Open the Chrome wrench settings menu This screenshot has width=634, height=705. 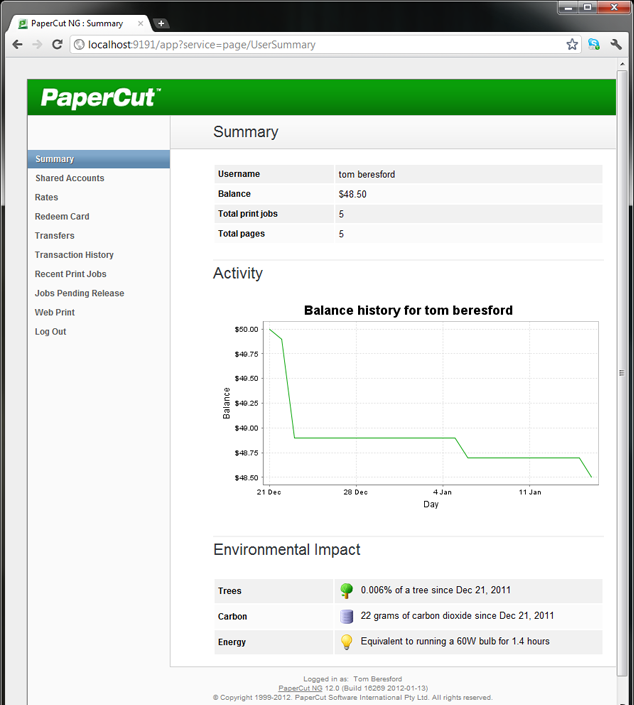(x=616, y=45)
